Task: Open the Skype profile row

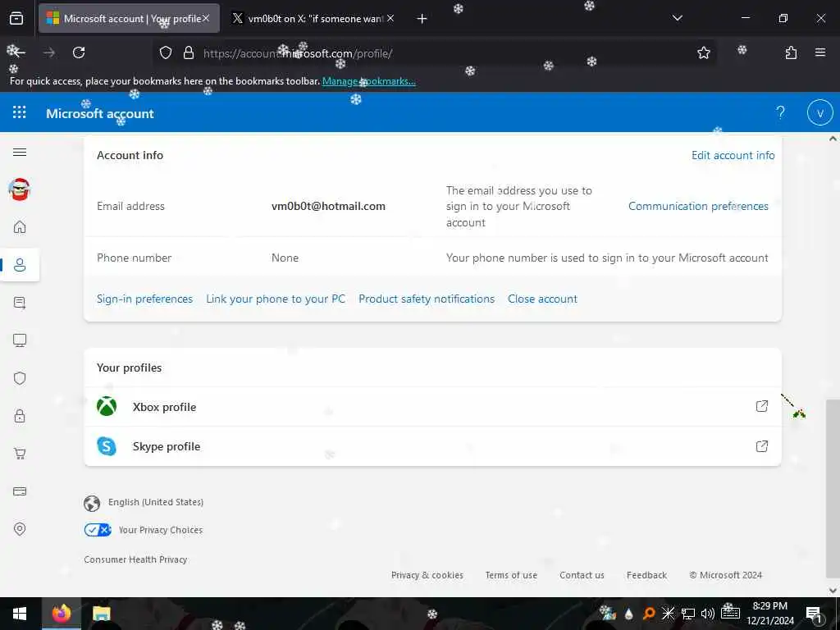Action: point(432,446)
